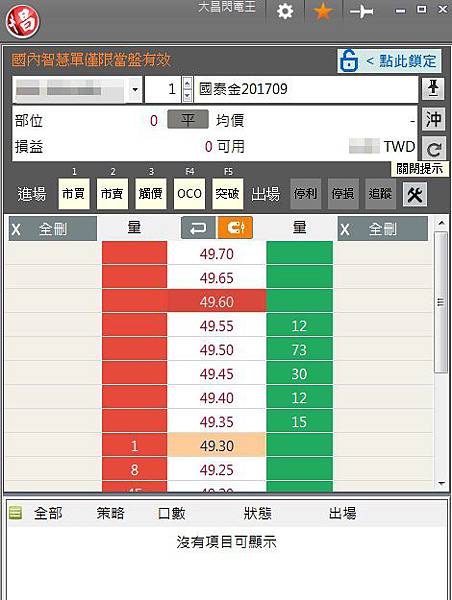Click the price ladder scrollbar thumb

[441, 302]
